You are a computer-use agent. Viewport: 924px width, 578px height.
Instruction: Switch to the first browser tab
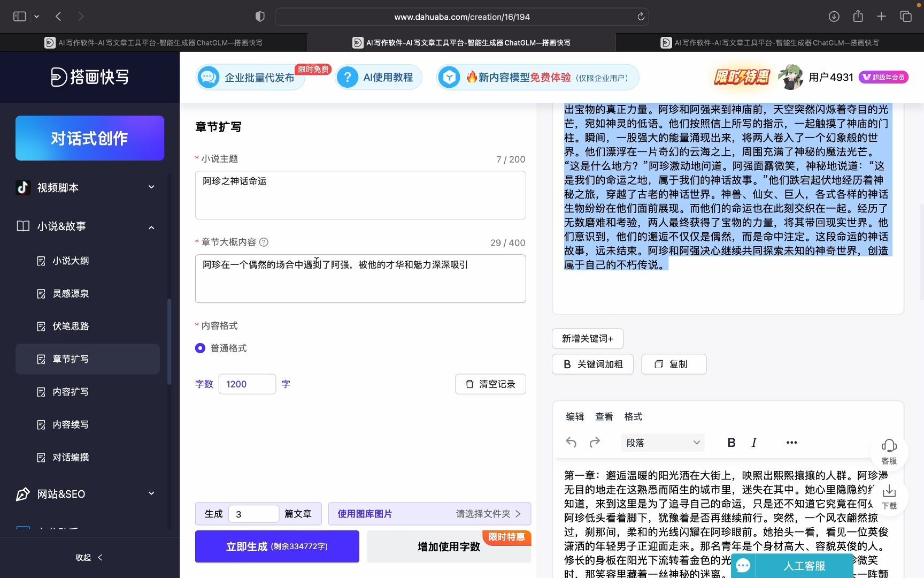tap(153, 42)
